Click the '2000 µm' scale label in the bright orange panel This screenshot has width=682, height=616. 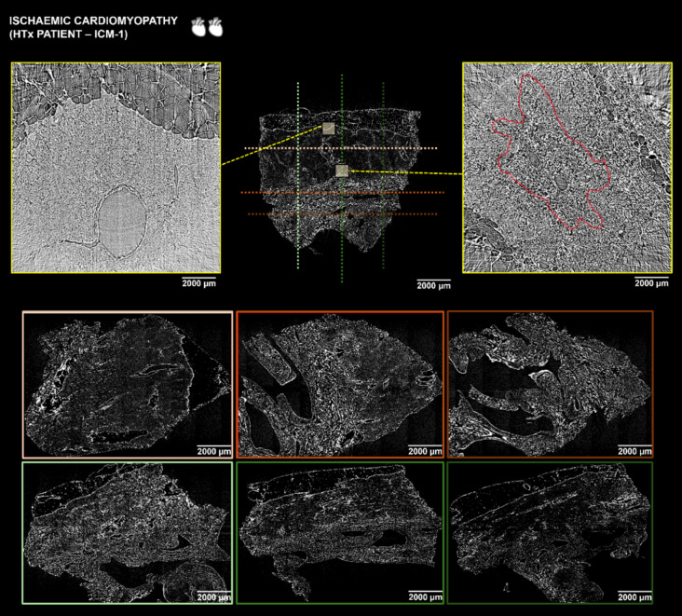coord(425,452)
